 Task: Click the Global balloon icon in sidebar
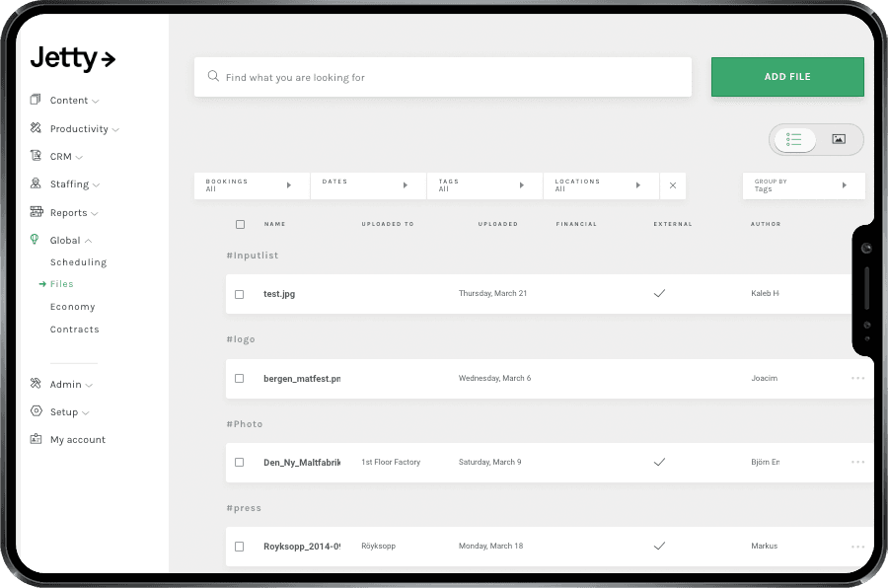coord(34,240)
